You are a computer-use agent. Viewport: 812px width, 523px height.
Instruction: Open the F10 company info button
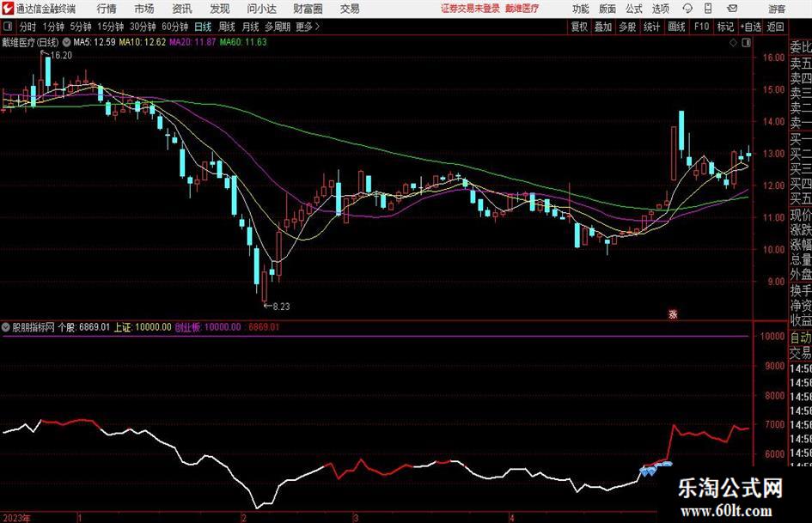coord(701,27)
